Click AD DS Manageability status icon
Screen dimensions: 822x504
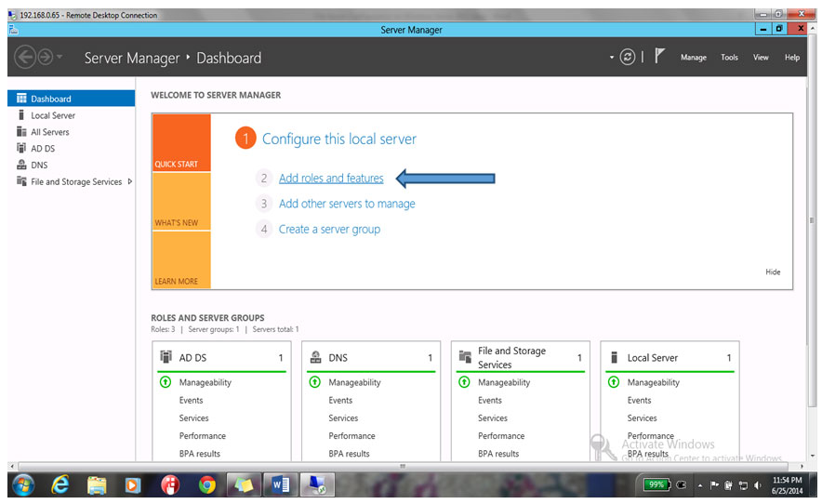pyautogui.click(x=166, y=382)
